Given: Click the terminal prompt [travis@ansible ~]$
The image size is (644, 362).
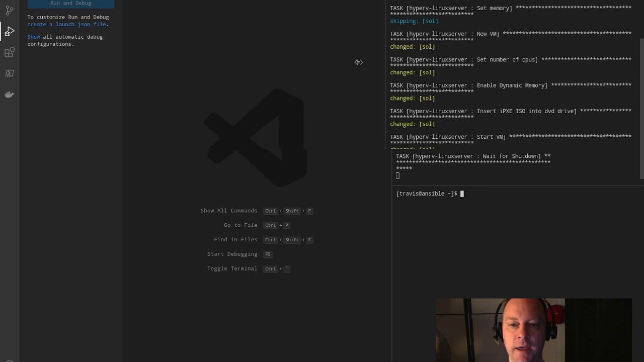Looking at the screenshot, I should point(427,194).
